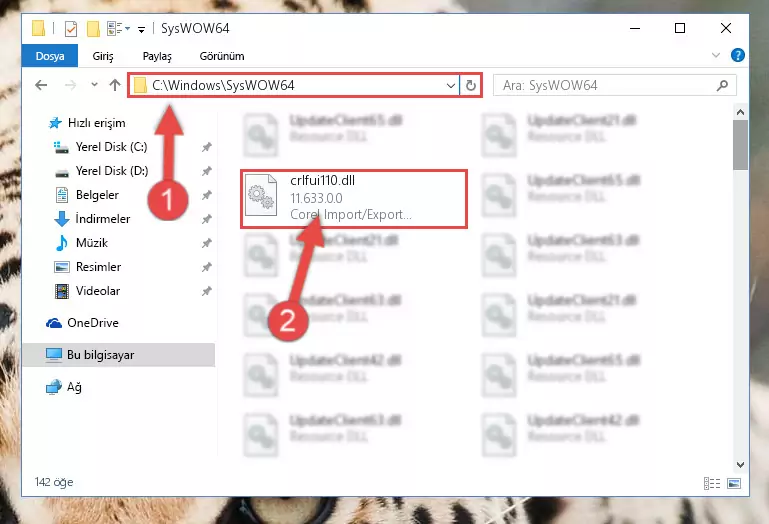769x524 pixels.
Task: Click pin icon next to Videolar
Action: tap(206, 291)
